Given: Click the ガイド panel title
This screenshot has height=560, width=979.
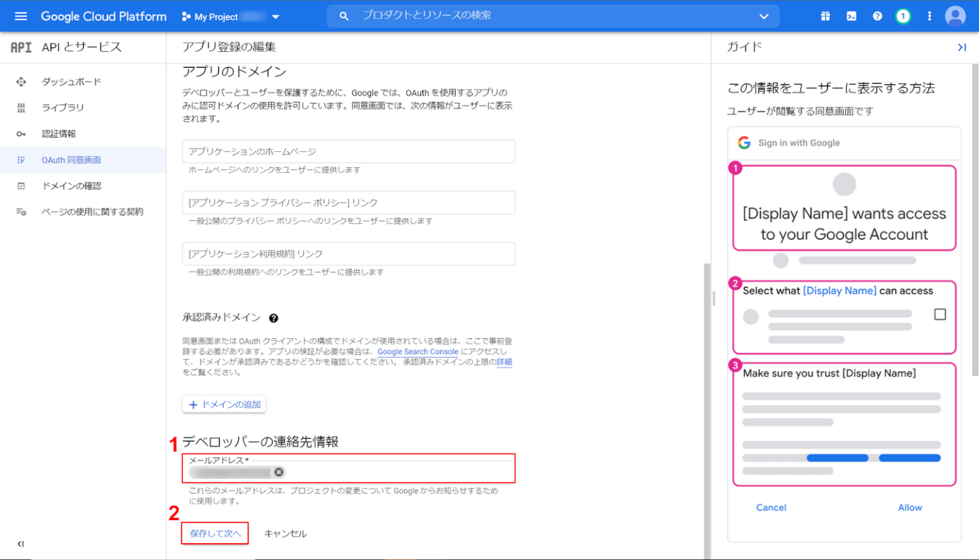Looking at the screenshot, I should [x=744, y=47].
